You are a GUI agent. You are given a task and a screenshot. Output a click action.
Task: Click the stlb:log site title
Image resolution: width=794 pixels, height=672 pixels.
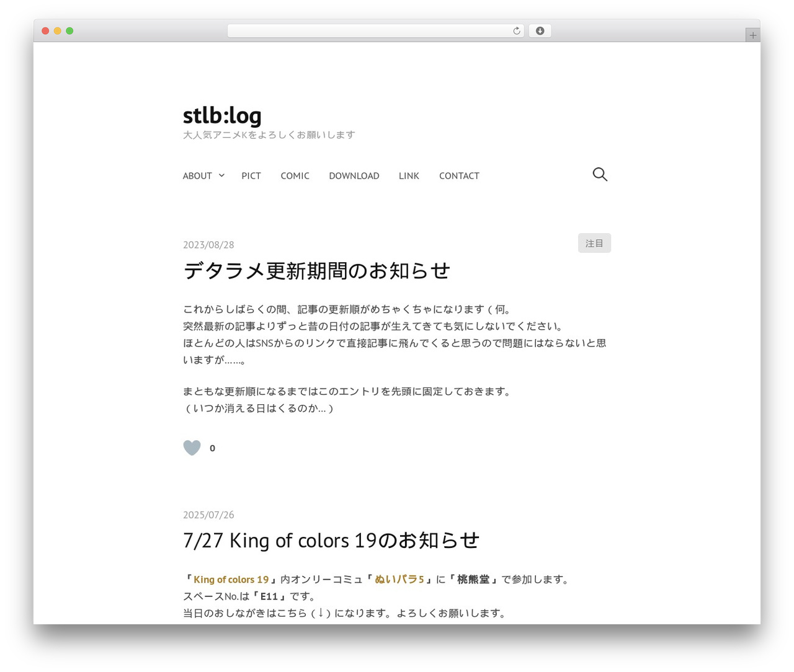point(222,115)
